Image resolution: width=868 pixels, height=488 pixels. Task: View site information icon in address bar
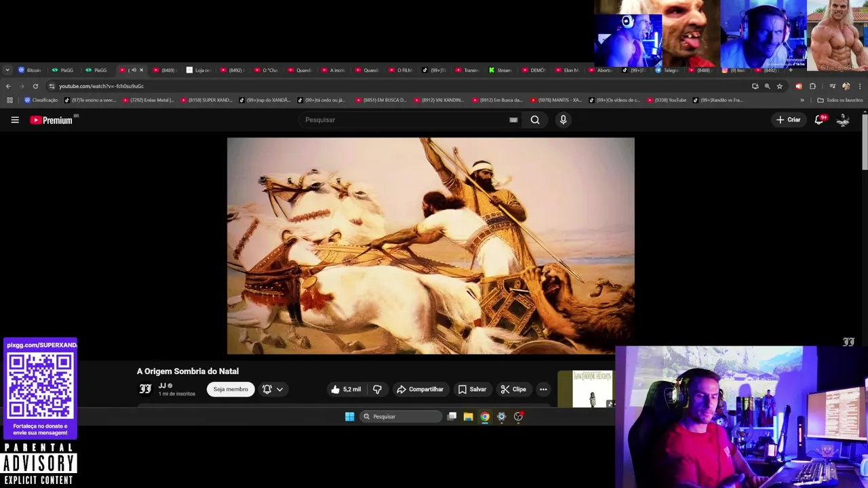click(52, 86)
